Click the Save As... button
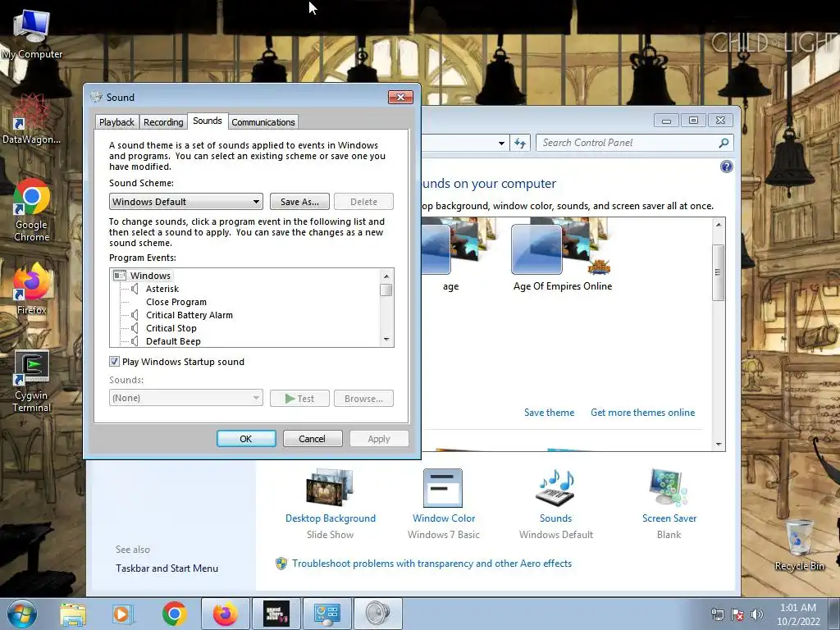Screen dimensions: 840x630 [x=299, y=202]
